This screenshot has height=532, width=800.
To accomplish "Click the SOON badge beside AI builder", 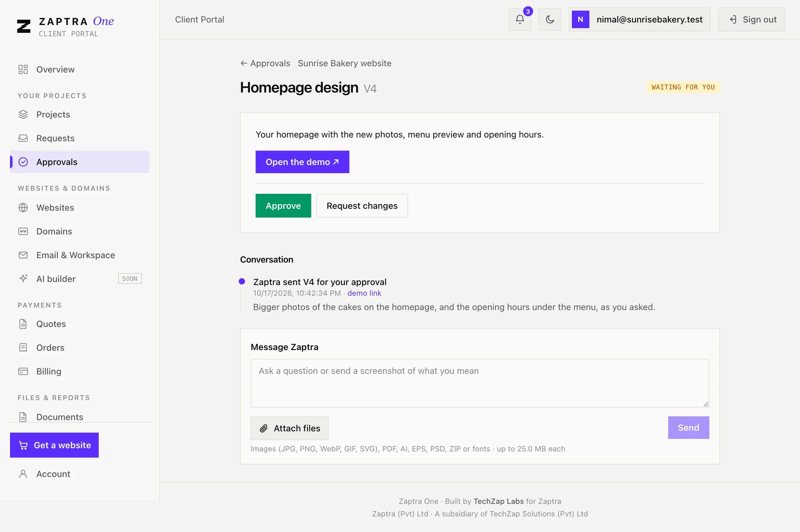I will tap(130, 279).
